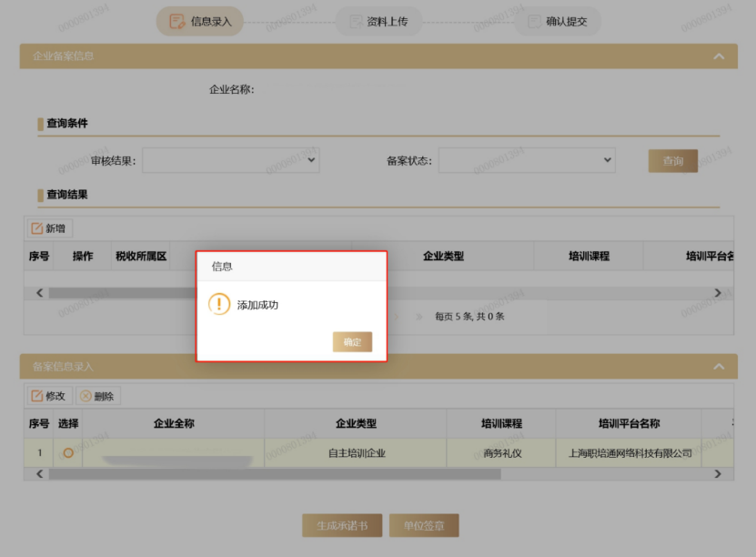Click the 上海职培通网络科技有限公司 cell
The image size is (756, 557).
coord(629,453)
